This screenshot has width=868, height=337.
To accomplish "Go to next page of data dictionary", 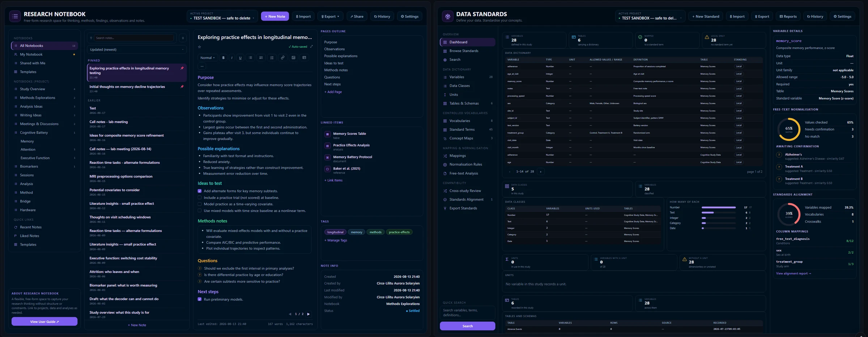I will (x=541, y=172).
